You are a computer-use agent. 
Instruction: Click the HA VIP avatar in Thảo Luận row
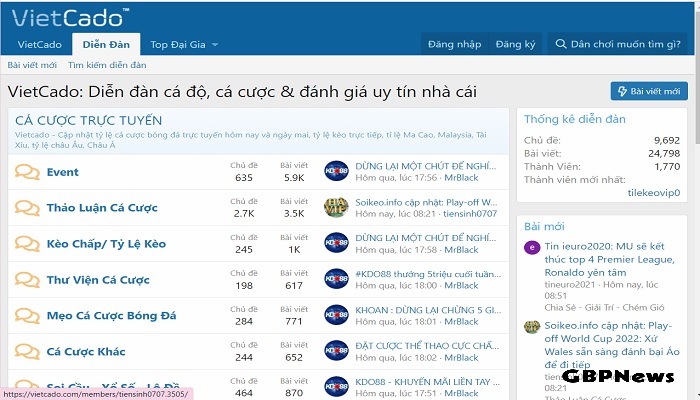[336, 207]
